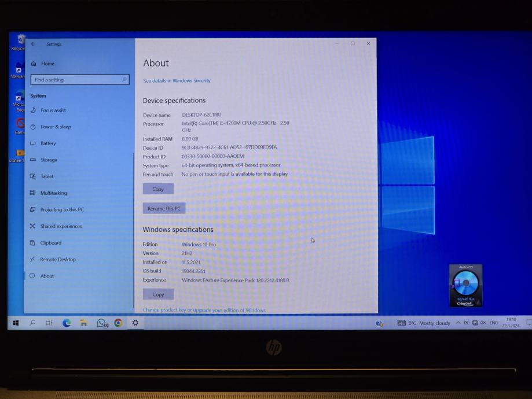Screen dimensions: 532x399
Task: Select Battery in the sidebar
Action: (x=48, y=143)
